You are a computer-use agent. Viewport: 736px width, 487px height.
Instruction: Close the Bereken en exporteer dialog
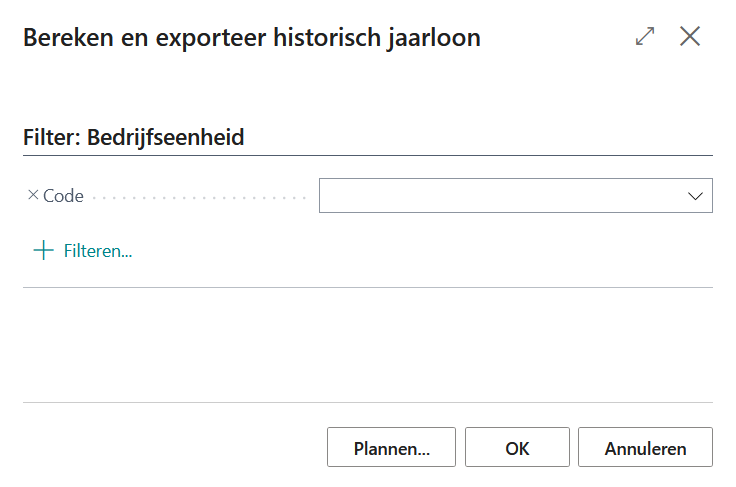click(690, 37)
